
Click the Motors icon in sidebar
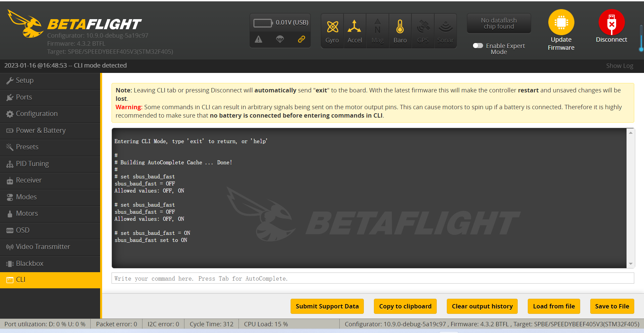pos(10,214)
